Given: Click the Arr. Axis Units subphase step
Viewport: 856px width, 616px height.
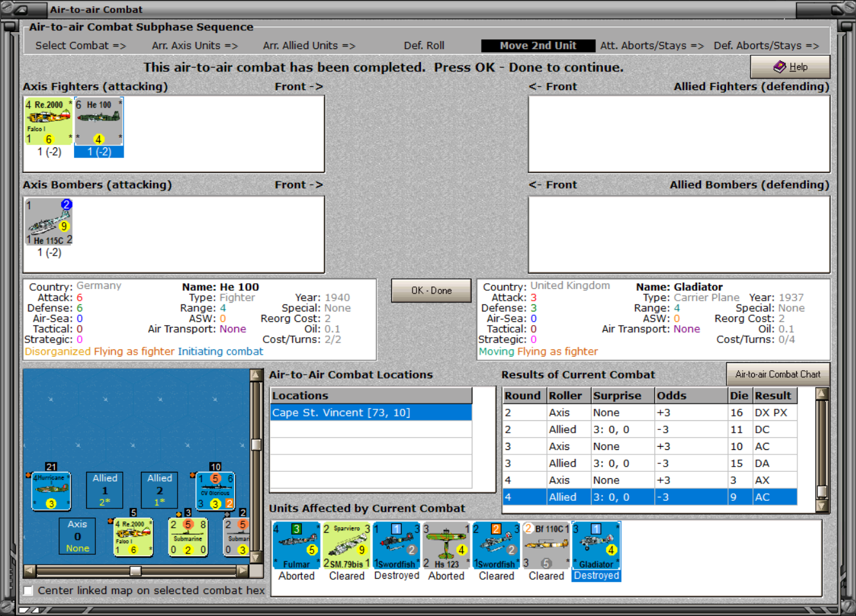Looking at the screenshot, I should click(195, 46).
